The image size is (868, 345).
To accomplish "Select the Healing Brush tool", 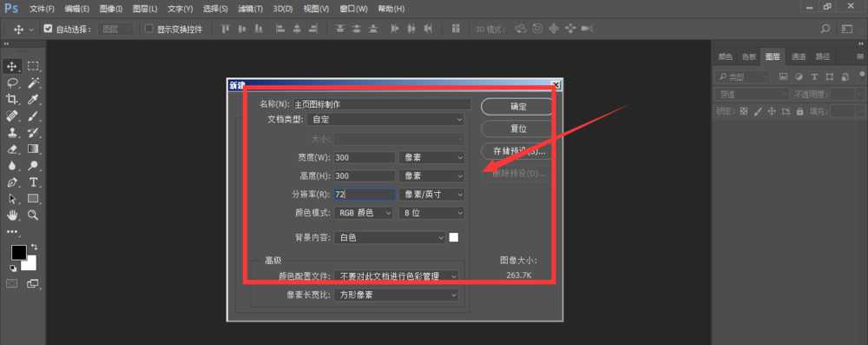I will [x=12, y=116].
